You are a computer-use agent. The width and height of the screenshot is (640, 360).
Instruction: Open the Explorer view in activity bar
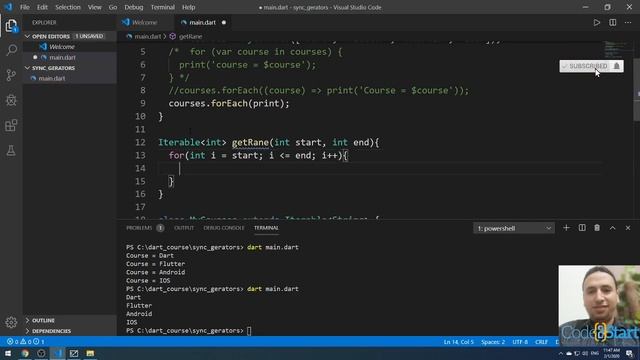tap(11, 26)
